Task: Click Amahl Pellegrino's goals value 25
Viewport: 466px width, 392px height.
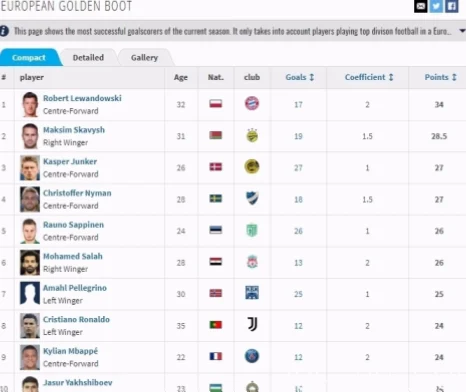Action: [298, 294]
